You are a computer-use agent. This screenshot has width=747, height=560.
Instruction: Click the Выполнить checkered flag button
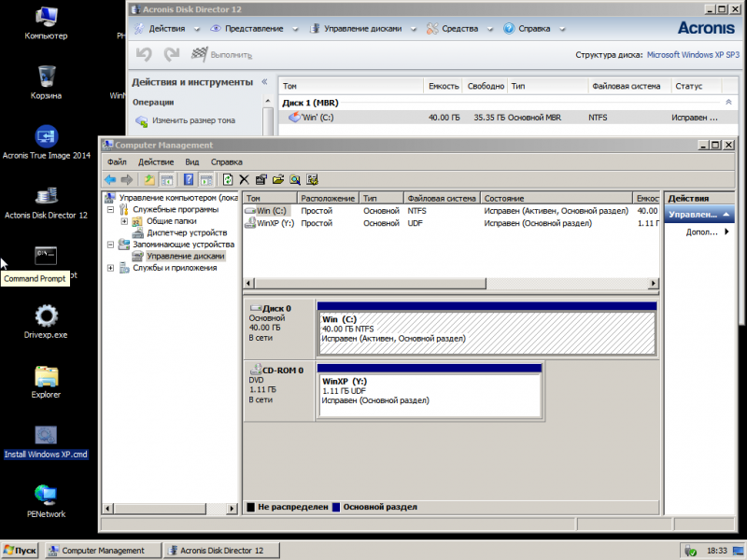click(221, 55)
